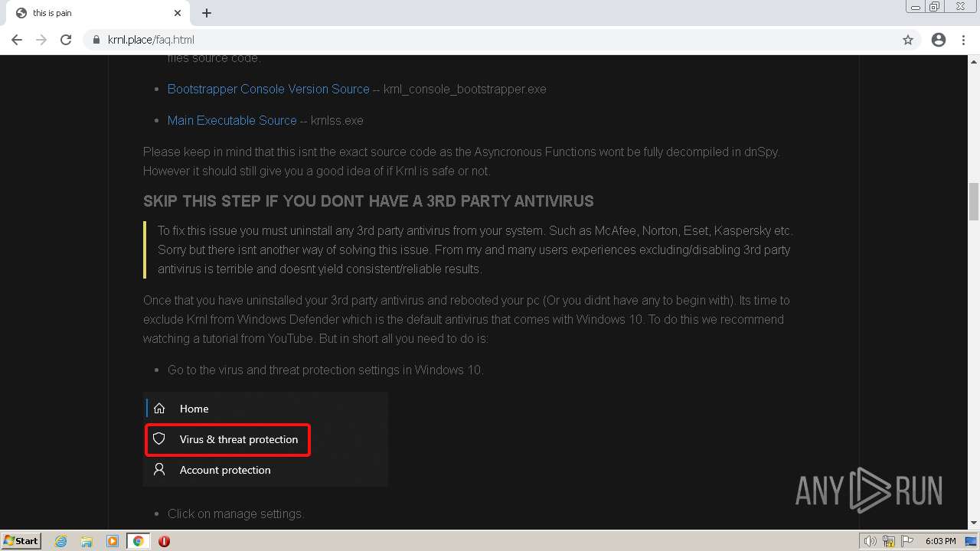980x551 pixels.
Task: Reload the krnl.place page
Action: (x=66, y=40)
